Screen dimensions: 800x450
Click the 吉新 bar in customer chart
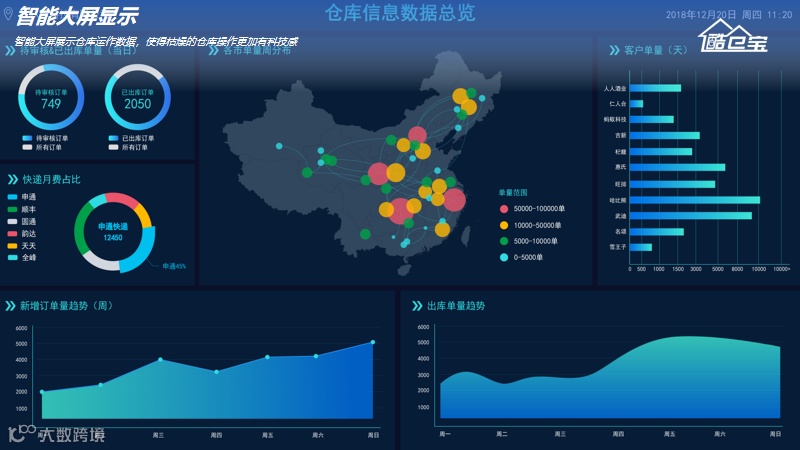point(664,136)
